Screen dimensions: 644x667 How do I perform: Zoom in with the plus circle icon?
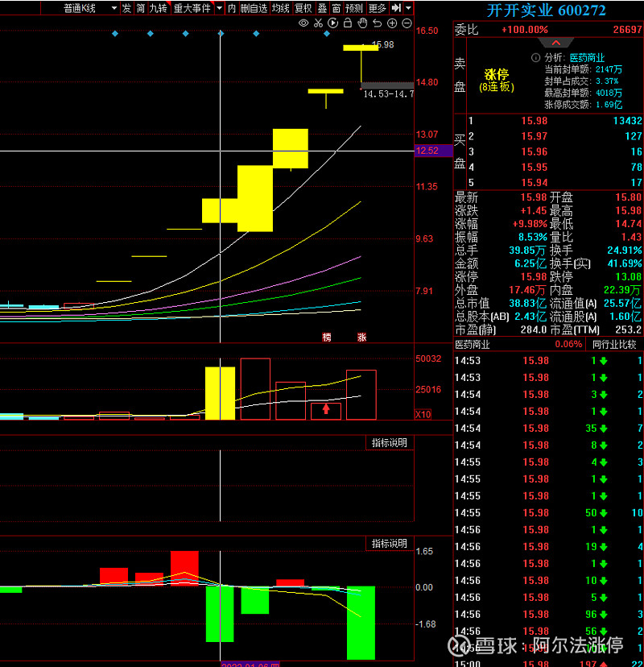click(x=391, y=23)
